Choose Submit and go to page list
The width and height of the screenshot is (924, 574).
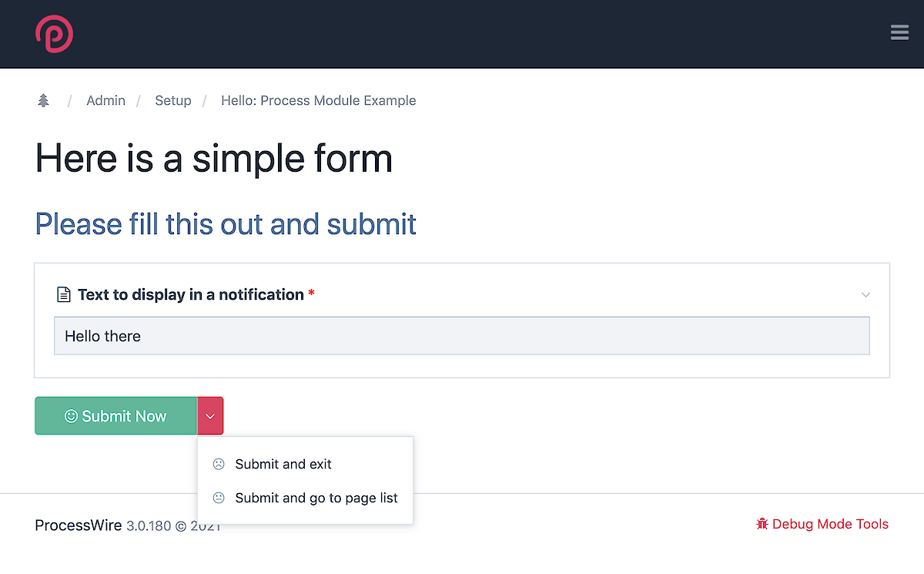point(305,498)
